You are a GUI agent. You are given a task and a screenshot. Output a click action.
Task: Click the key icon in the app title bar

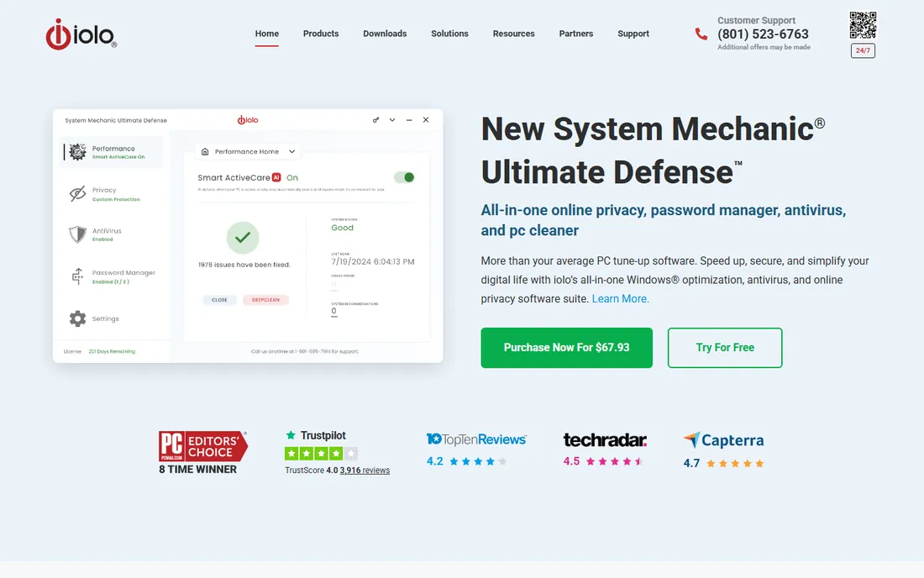point(375,120)
